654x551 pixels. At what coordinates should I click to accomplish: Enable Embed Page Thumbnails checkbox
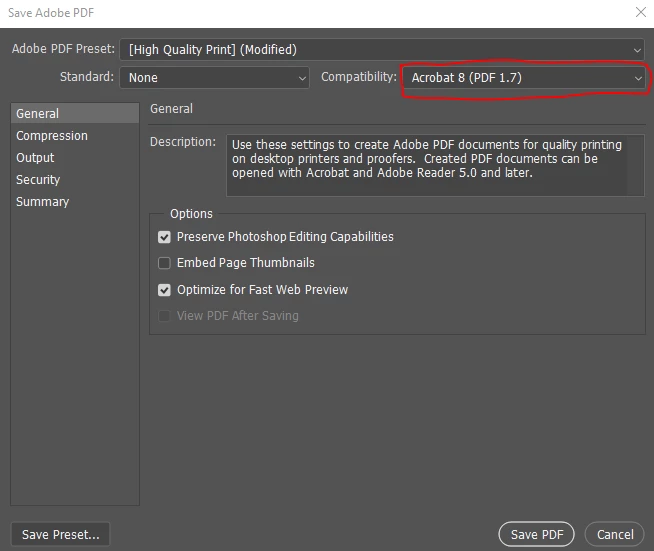(x=164, y=263)
